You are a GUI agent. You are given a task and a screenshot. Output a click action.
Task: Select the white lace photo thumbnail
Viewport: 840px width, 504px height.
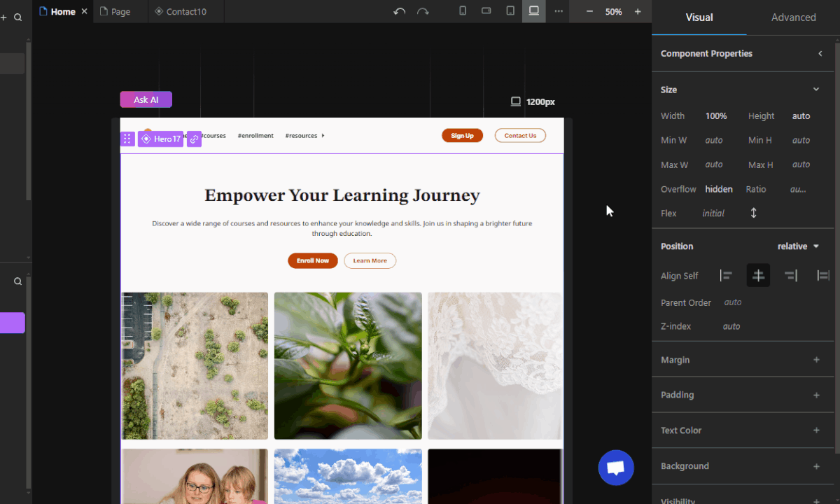tap(495, 366)
